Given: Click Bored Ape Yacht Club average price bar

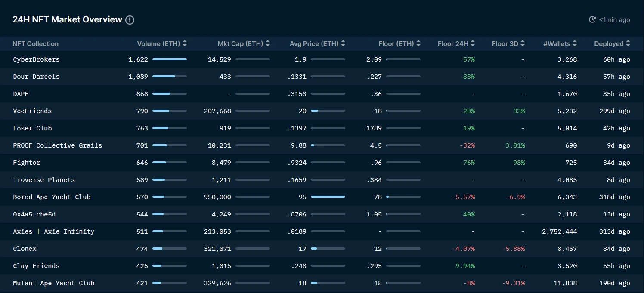Looking at the screenshot, I should 328,197.
